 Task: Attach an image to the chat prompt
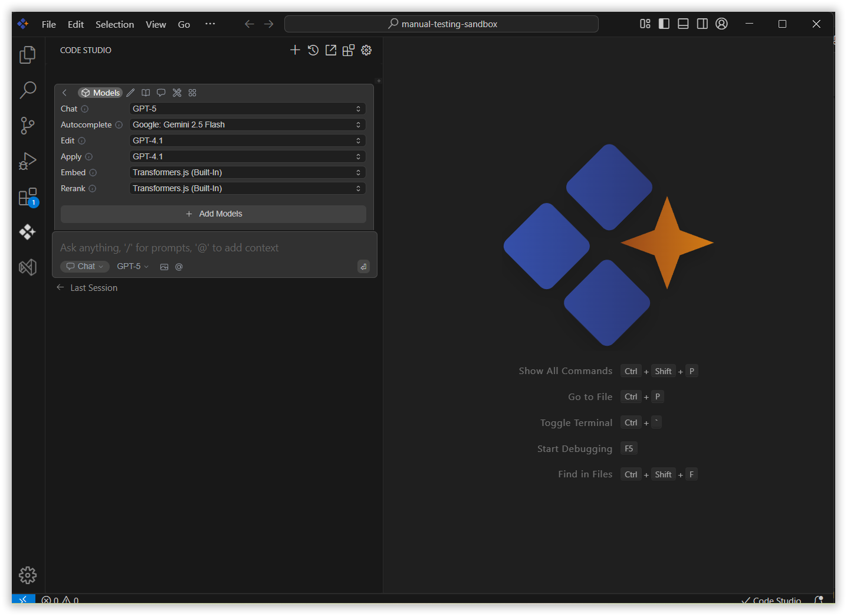tap(165, 267)
